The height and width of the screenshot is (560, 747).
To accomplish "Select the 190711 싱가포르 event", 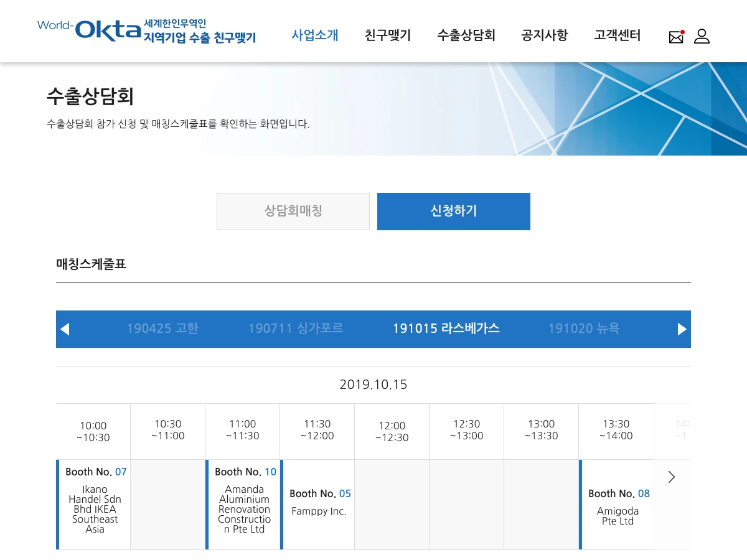I will pyautogui.click(x=296, y=329).
